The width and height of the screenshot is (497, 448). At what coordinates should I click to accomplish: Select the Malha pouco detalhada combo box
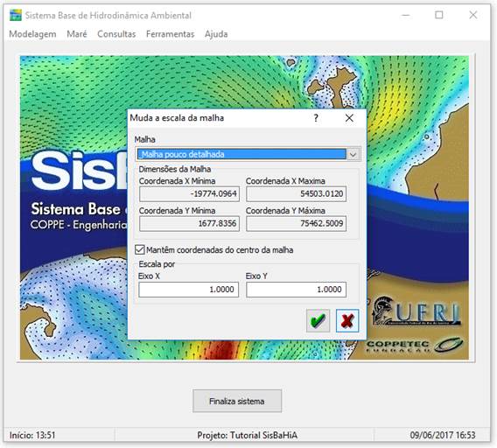click(x=248, y=154)
